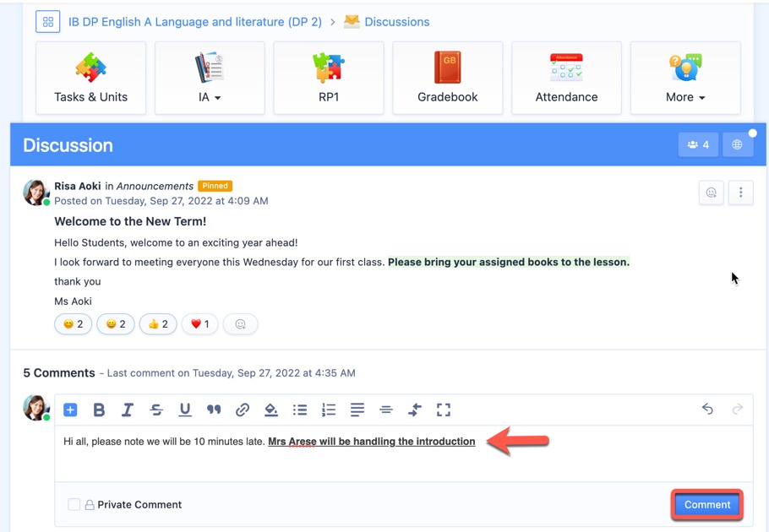Image resolution: width=769 pixels, height=532 pixels.
Task: Open the post options three-dot menu
Action: 740,193
